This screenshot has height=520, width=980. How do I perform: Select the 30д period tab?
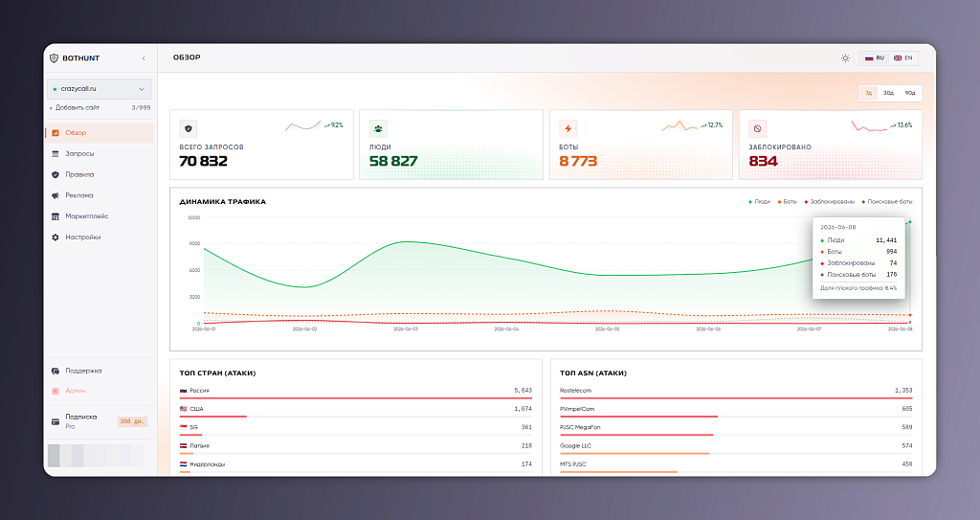pyautogui.click(x=888, y=93)
